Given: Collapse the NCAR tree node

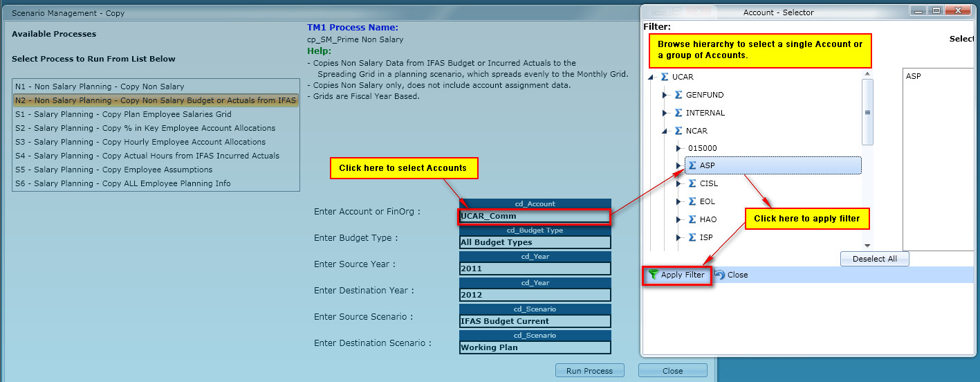Looking at the screenshot, I should (x=665, y=131).
